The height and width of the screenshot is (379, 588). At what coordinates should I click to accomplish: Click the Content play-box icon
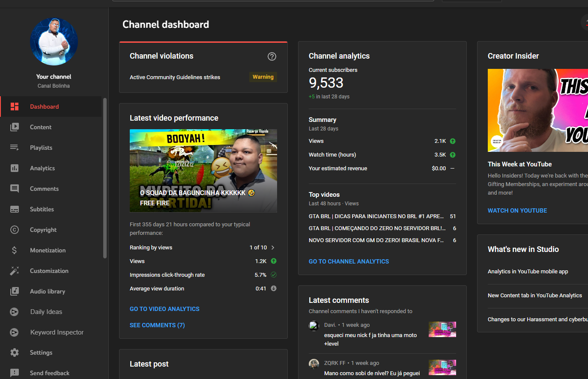point(15,127)
